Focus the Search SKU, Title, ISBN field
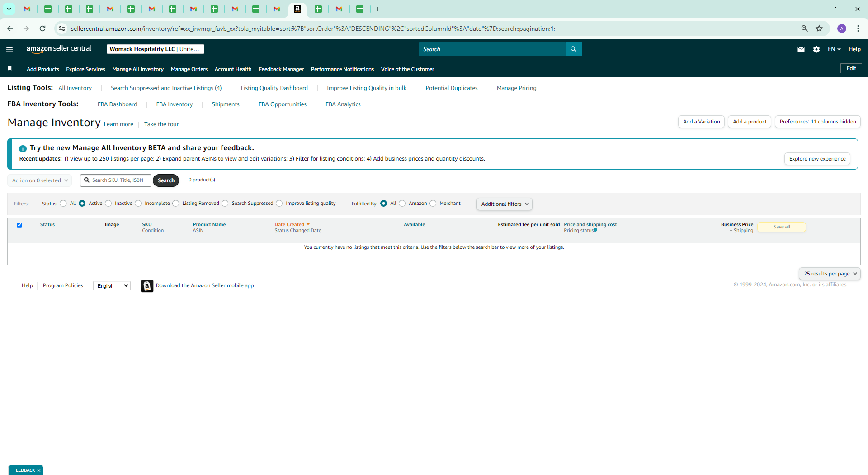868x475 pixels. click(116, 180)
